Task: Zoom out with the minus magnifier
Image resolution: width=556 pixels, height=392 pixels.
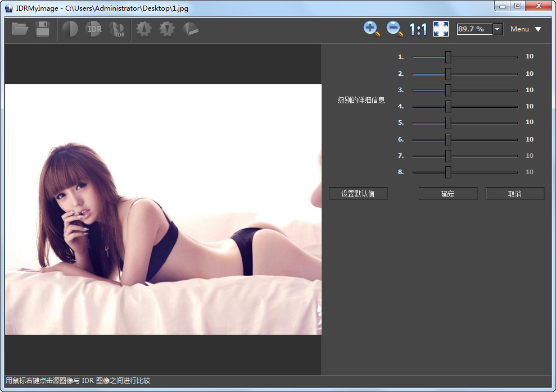Action: tap(395, 29)
